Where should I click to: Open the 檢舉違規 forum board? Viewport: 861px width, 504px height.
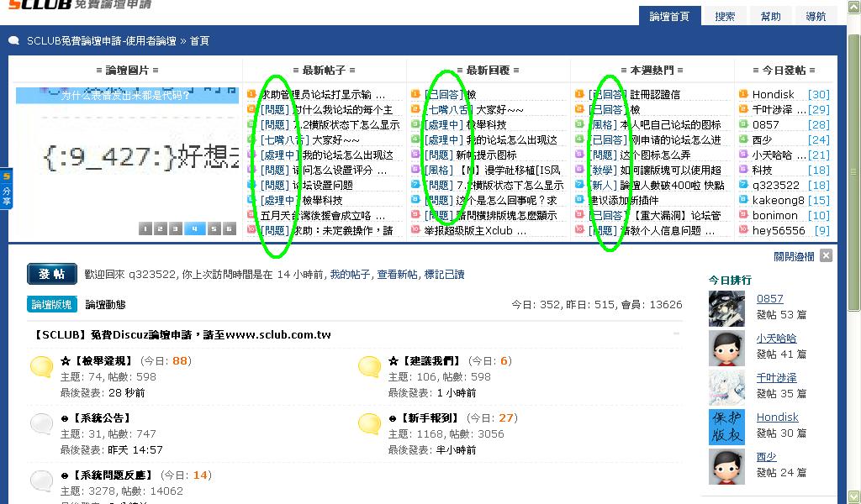coord(97,361)
